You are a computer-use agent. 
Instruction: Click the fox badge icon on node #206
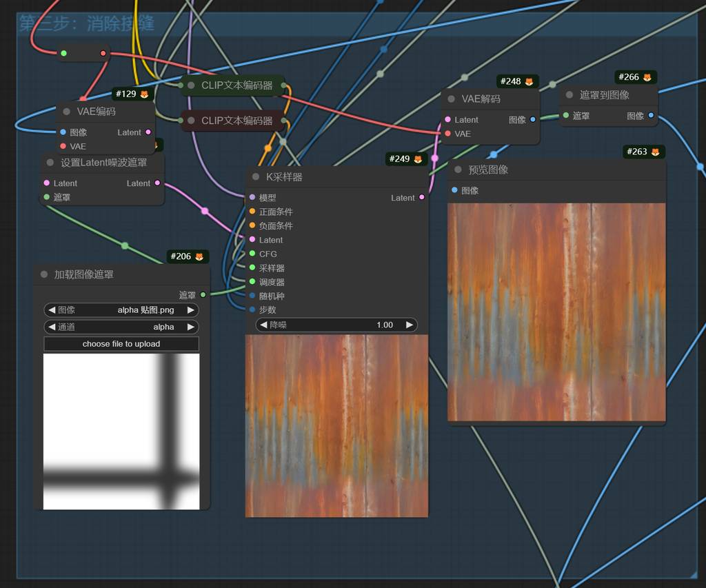pyautogui.click(x=199, y=256)
